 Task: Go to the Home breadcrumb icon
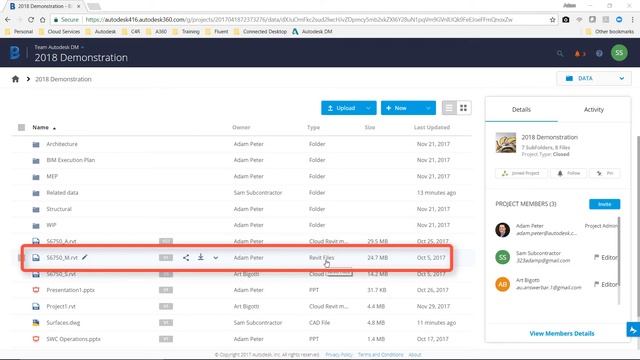pyautogui.click(x=16, y=79)
